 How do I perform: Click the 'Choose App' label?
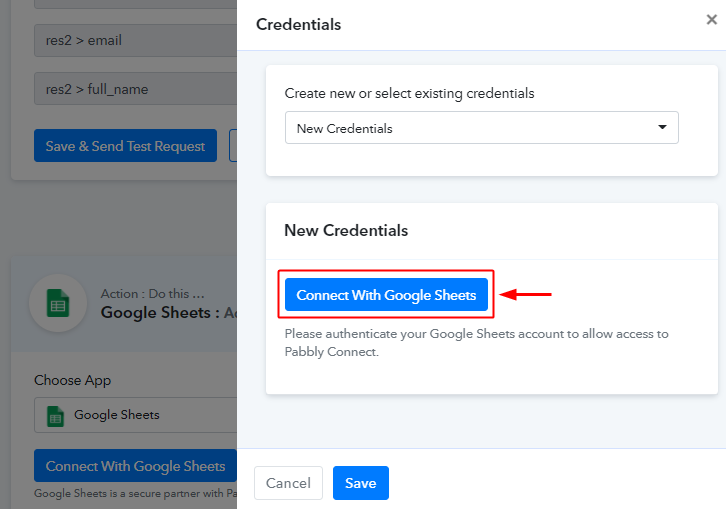tap(73, 381)
